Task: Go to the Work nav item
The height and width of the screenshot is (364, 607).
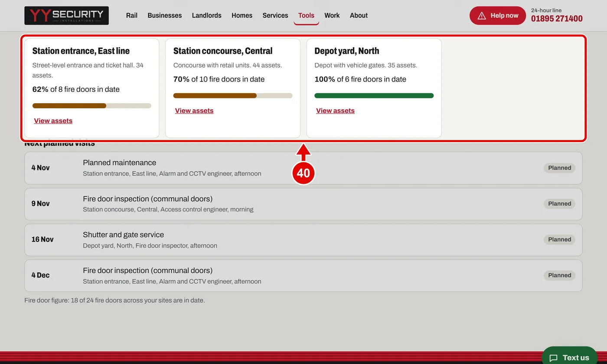Action: [332, 16]
